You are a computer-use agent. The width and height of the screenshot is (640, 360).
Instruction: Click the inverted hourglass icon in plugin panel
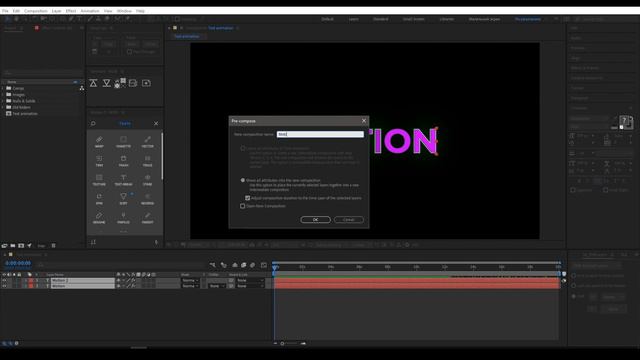107,83
